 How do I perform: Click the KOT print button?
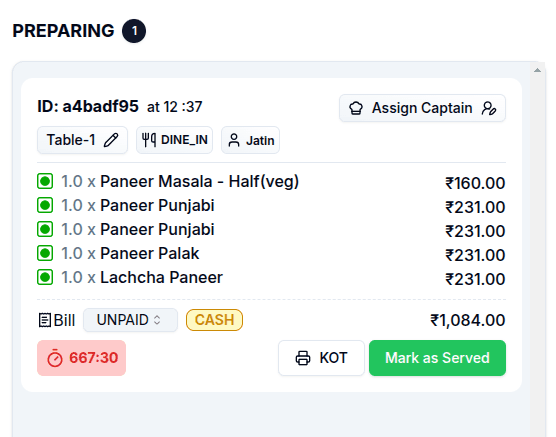click(x=321, y=358)
